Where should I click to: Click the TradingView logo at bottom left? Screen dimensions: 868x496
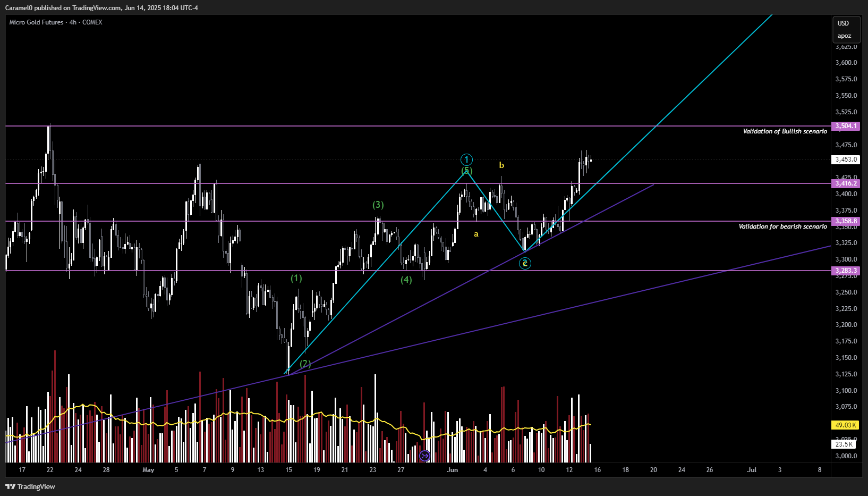30,486
